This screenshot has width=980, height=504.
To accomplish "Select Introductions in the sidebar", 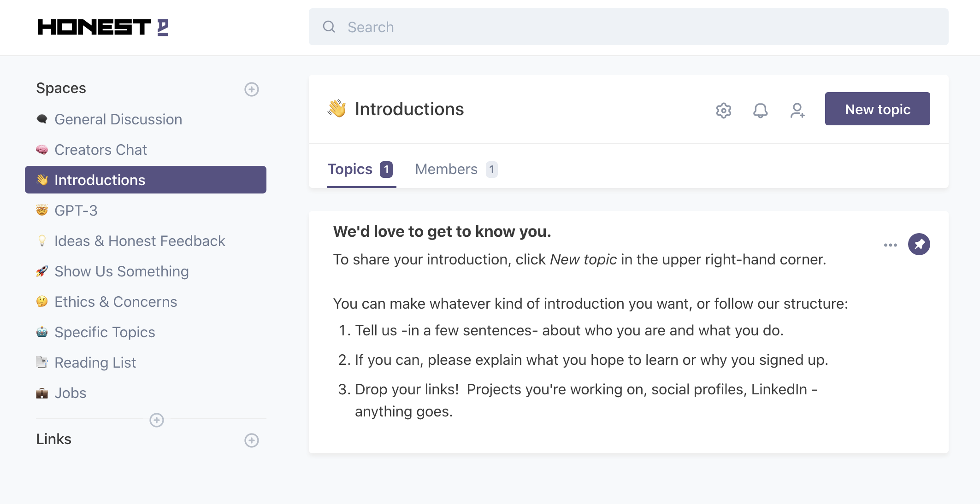I will [146, 180].
